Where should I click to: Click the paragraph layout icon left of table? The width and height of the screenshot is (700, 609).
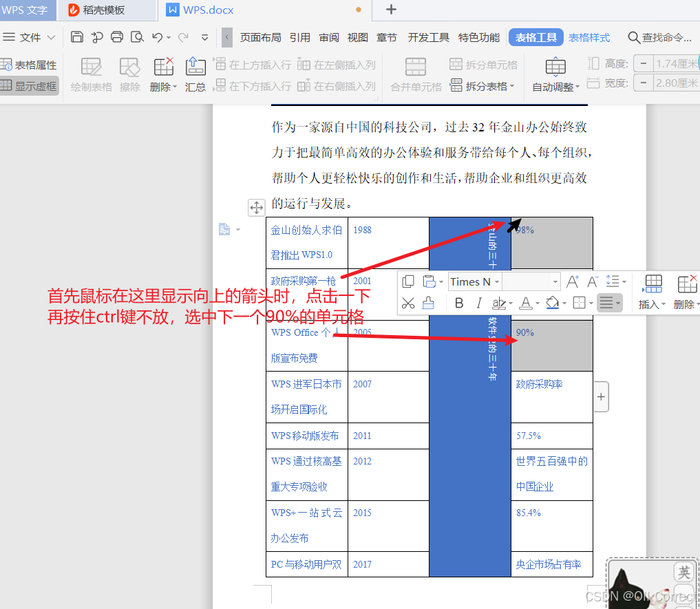(x=224, y=229)
